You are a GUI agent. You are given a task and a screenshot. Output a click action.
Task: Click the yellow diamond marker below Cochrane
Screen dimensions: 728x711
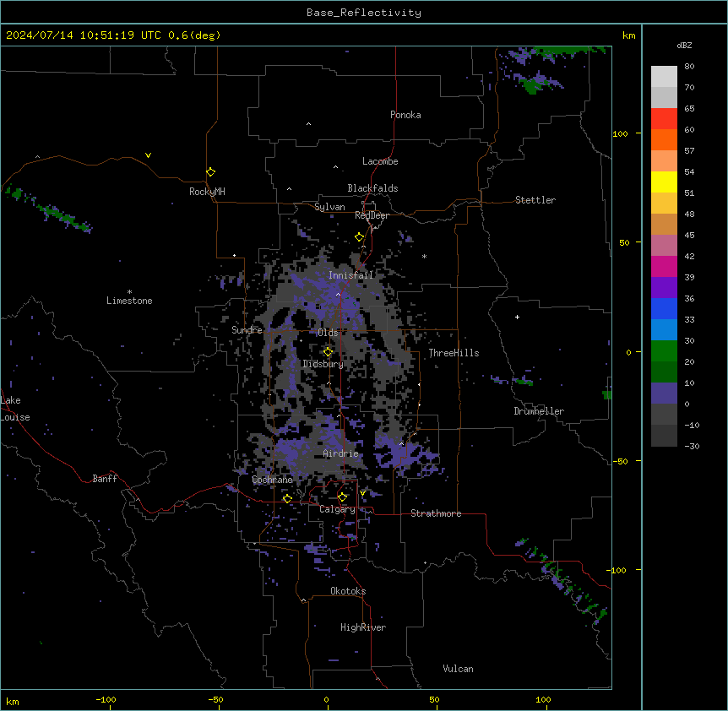click(x=287, y=499)
